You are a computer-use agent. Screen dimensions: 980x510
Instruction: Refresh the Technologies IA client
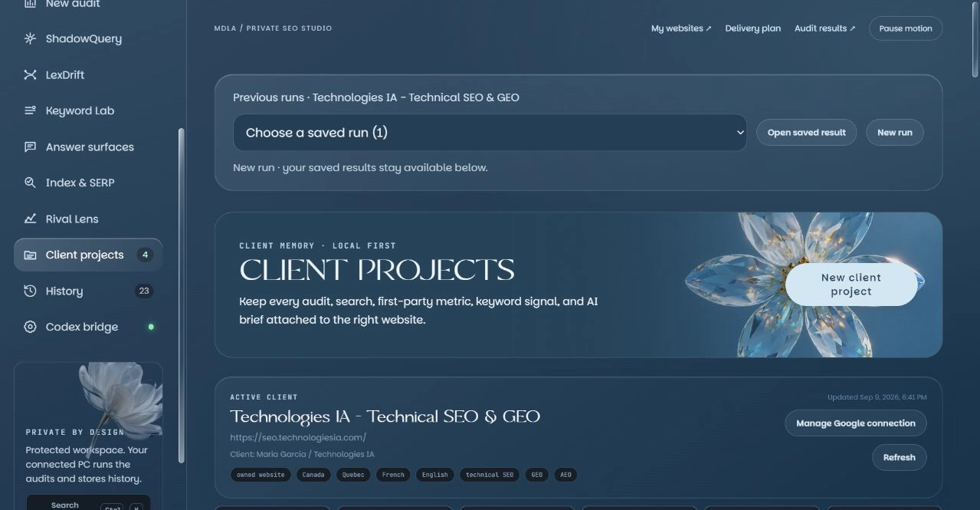tap(899, 457)
